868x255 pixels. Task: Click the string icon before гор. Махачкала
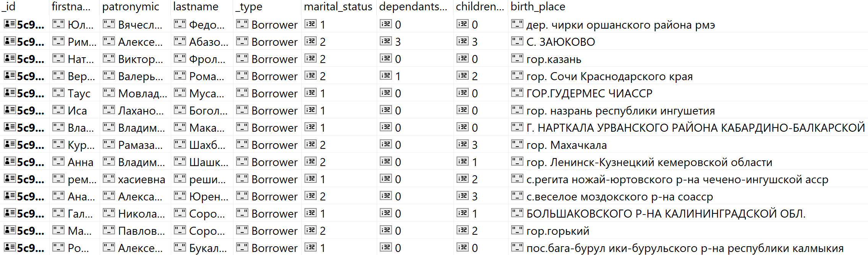pyautogui.click(x=517, y=144)
